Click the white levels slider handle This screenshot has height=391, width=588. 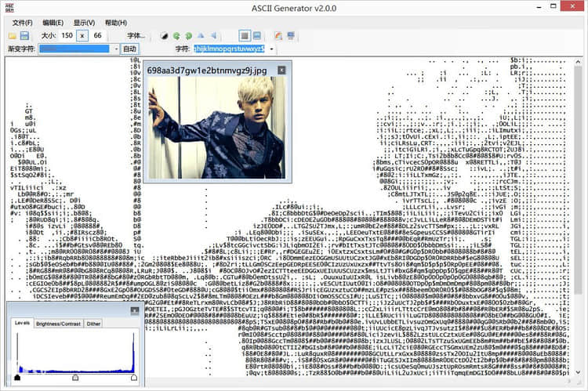[134, 378]
